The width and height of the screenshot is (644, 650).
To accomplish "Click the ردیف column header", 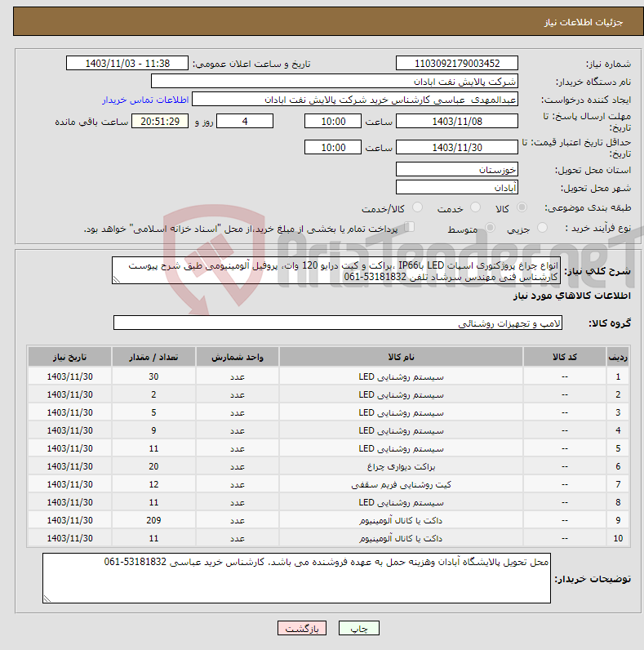I will [618, 357].
